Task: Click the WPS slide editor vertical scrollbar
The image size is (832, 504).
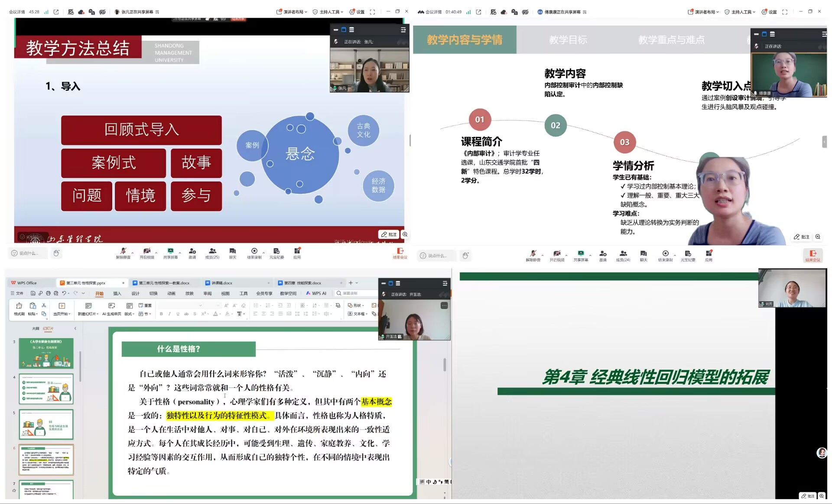Action: click(x=445, y=364)
